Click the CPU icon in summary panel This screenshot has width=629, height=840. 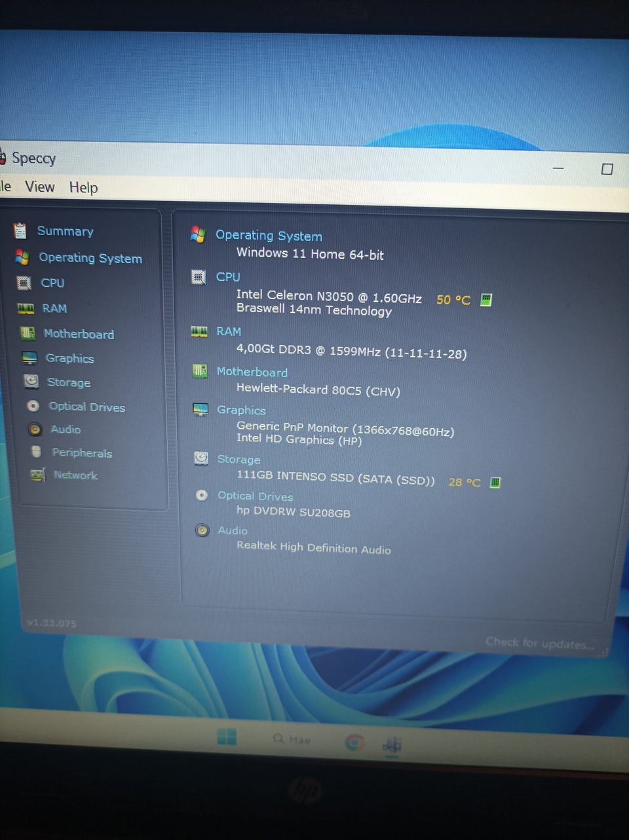pos(199,277)
